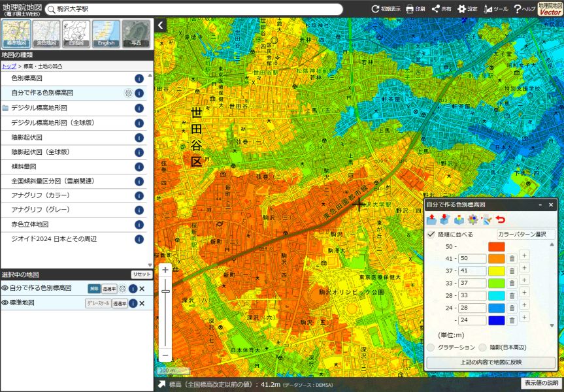This screenshot has height=392, width=564.
Task: Click the red undo arrow icon
Action: (501, 220)
